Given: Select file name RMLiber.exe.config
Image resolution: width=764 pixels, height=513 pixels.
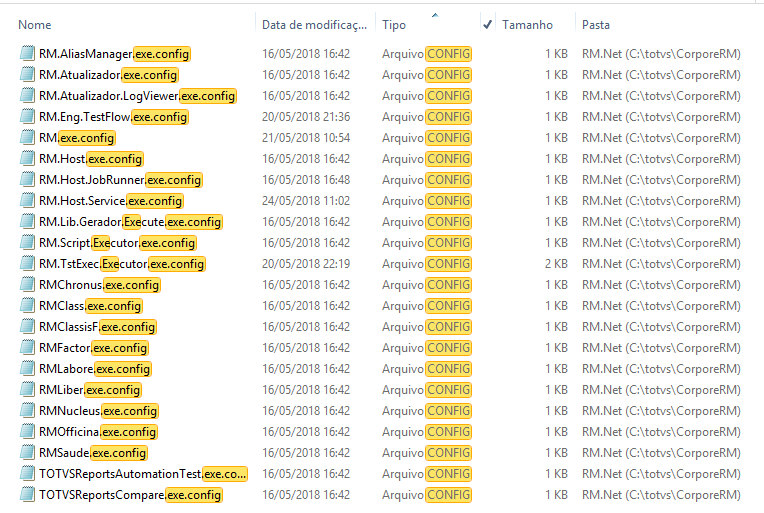Looking at the screenshot, I should pos(90,390).
